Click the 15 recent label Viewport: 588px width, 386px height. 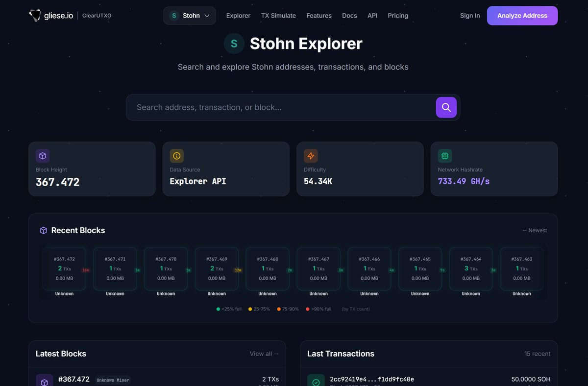537,354
